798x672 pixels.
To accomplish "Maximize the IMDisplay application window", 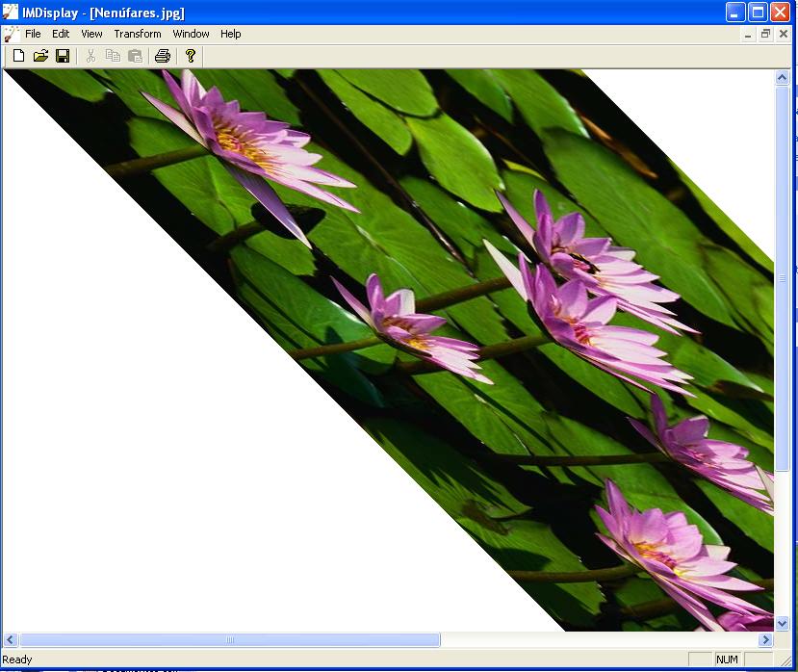I will (x=758, y=13).
